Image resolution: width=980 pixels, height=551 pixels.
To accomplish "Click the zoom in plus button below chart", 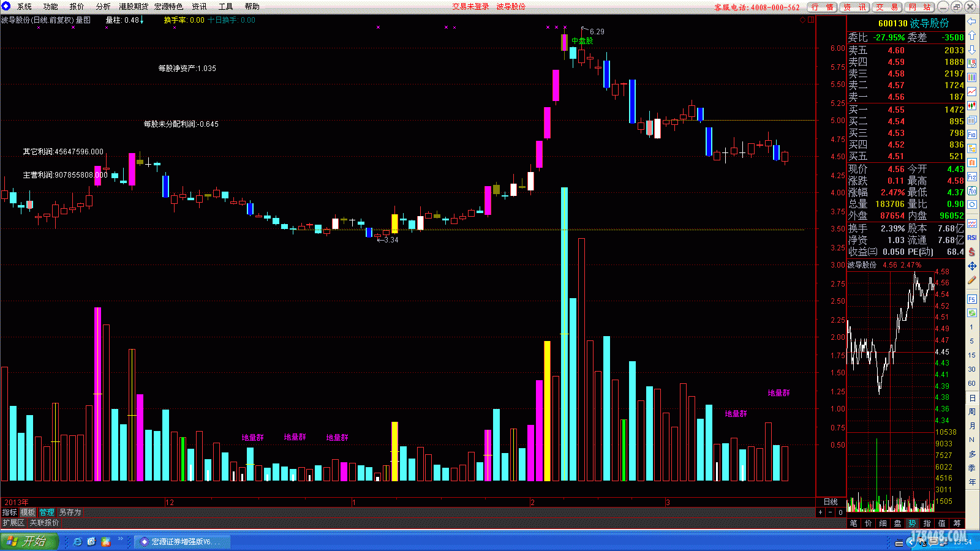I will 820,512.
